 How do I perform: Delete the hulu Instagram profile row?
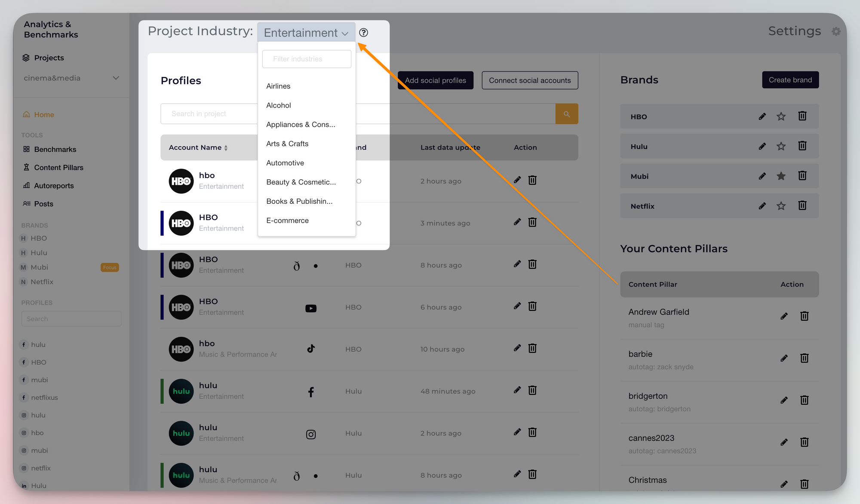(532, 433)
